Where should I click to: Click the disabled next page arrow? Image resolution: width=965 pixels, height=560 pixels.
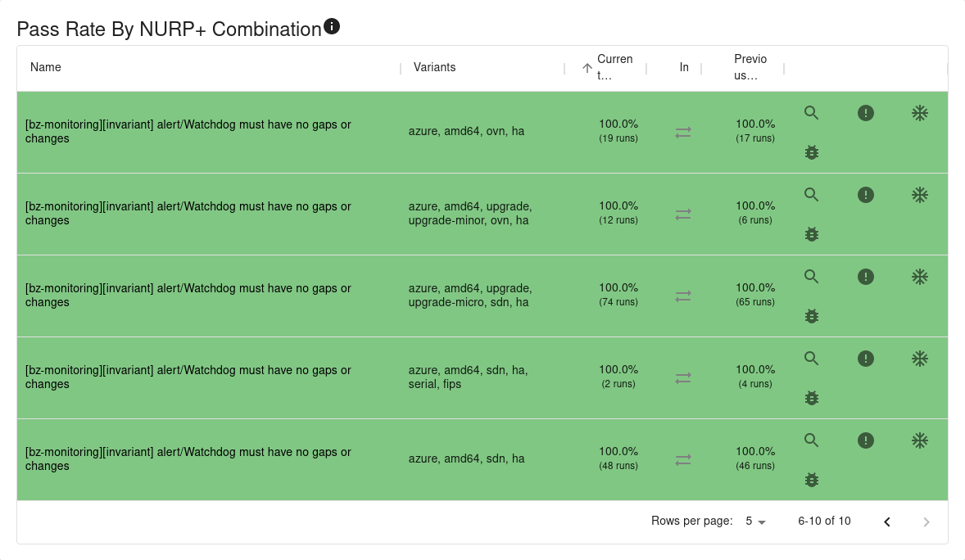pyautogui.click(x=926, y=522)
